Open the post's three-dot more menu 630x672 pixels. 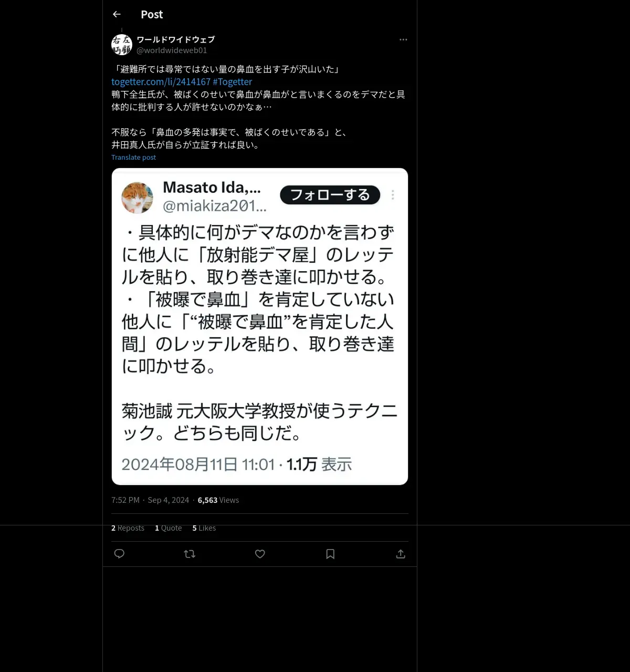tap(403, 39)
